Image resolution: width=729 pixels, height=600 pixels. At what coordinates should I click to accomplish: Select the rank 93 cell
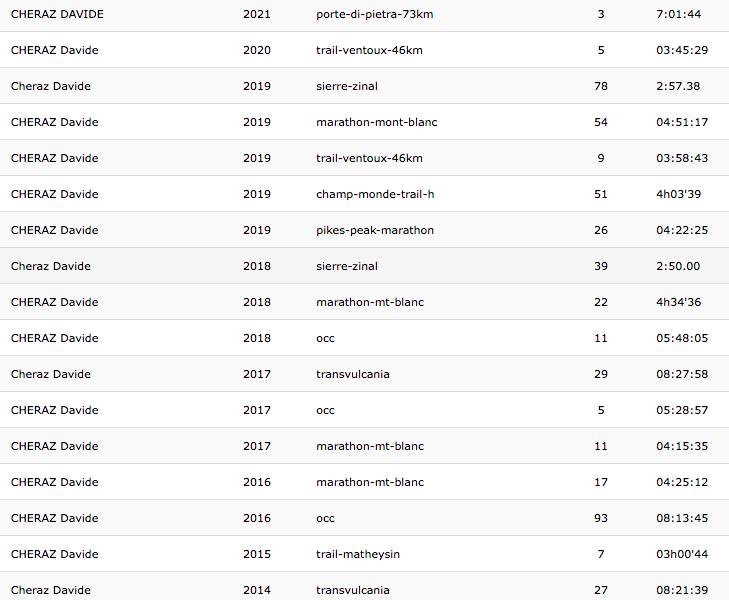[x=601, y=518]
